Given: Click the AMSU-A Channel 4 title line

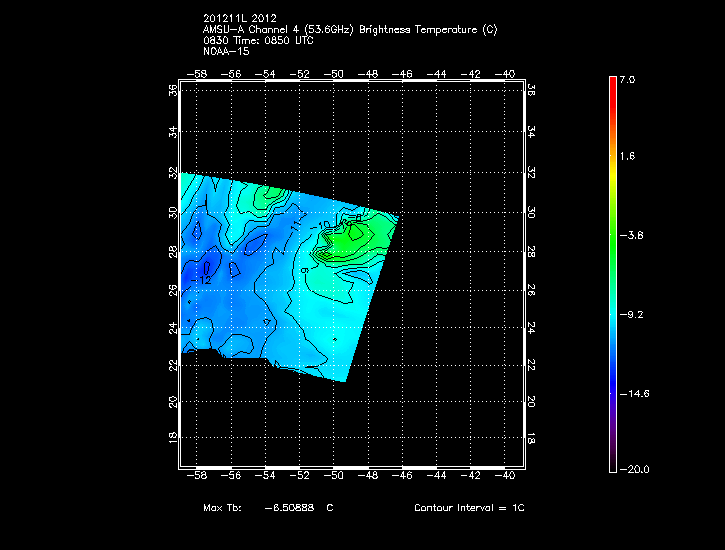Looking at the screenshot, I should 349,29.
